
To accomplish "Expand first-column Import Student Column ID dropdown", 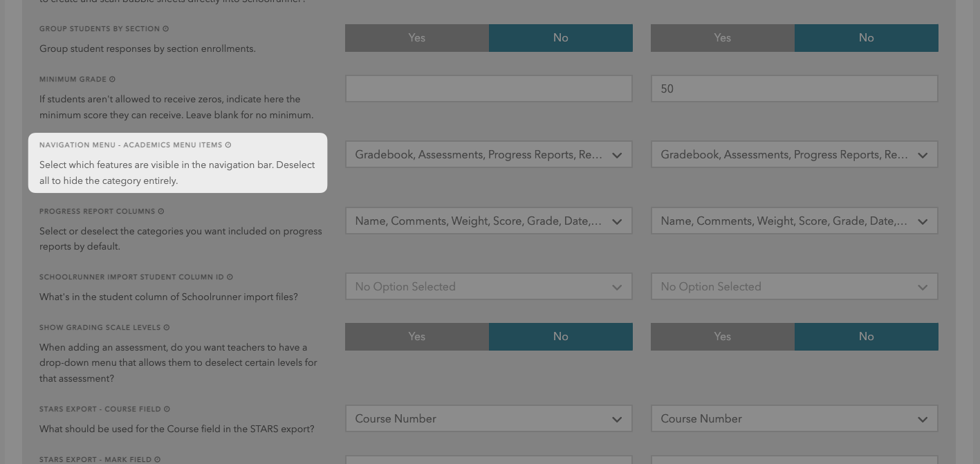I will [488, 287].
